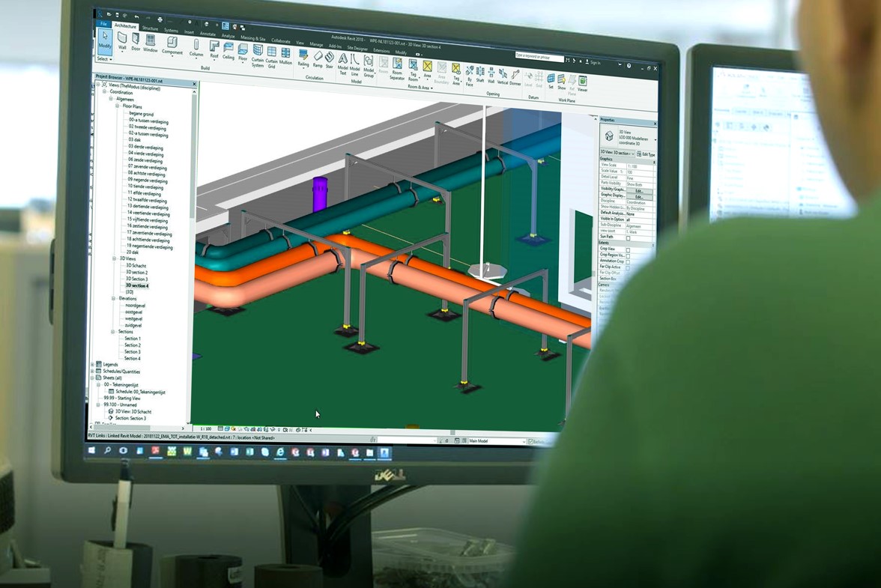This screenshot has height=588, width=881.
Task: Select the Roof tool
Action: [x=214, y=48]
